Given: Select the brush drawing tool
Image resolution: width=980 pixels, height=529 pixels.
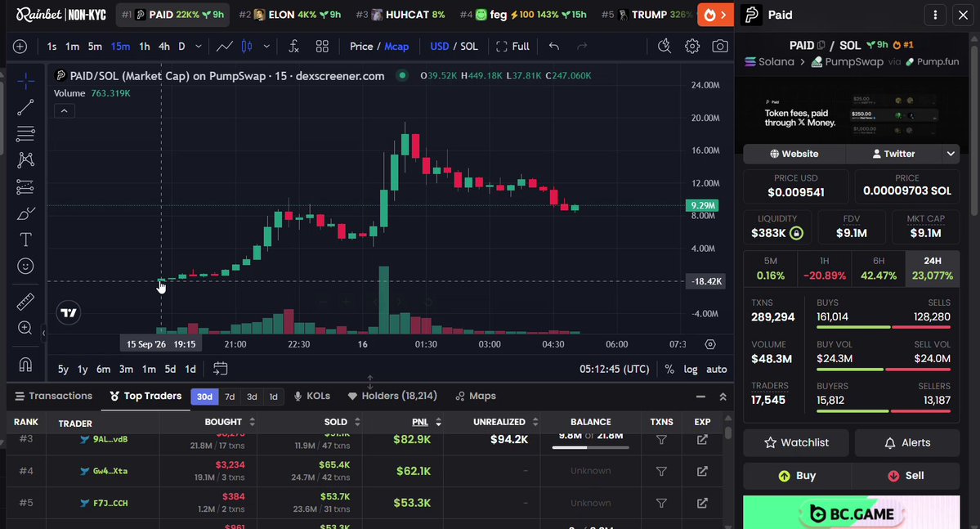Looking at the screenshot, I should coord(25,214).
